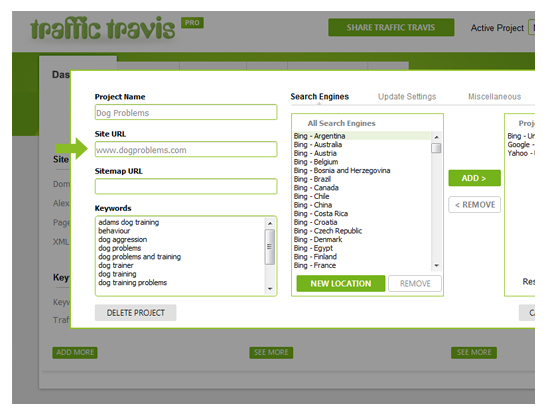Select Yahoo entry in project search engines
Image resolution: width=548 pixels, height=417 pixels.
[521, 153]
